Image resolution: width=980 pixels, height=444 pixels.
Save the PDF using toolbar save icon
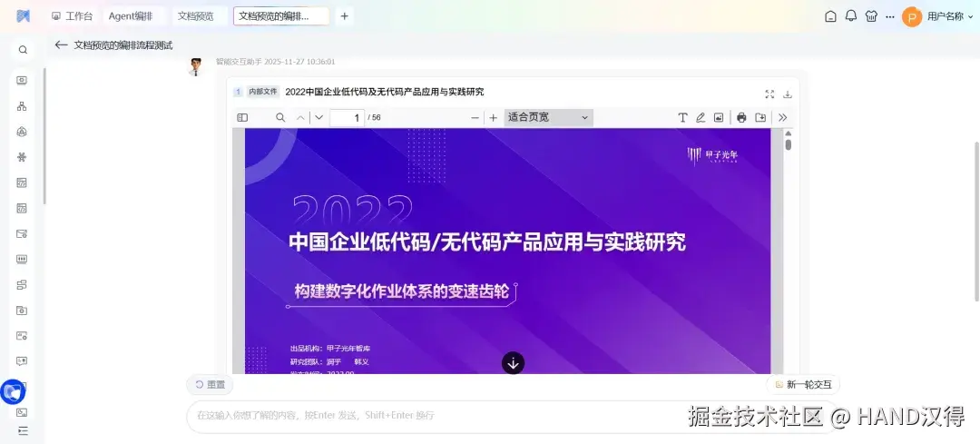click(x=760, y=117)
